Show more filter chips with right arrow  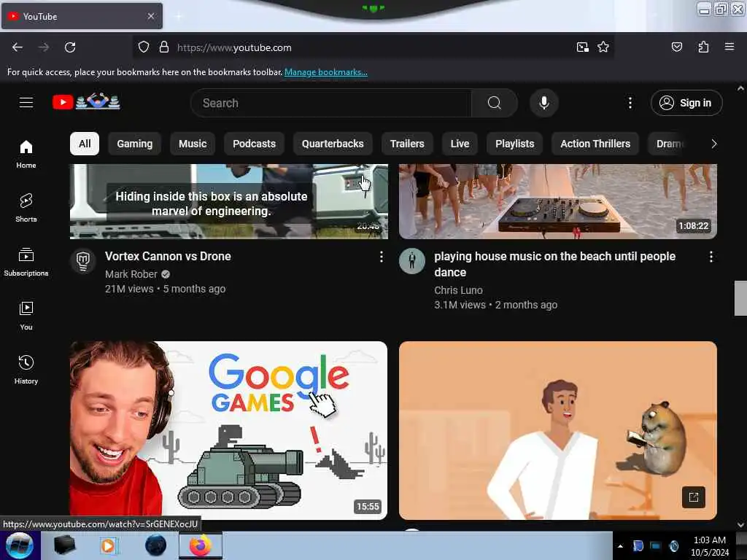[x=713, y=144]
